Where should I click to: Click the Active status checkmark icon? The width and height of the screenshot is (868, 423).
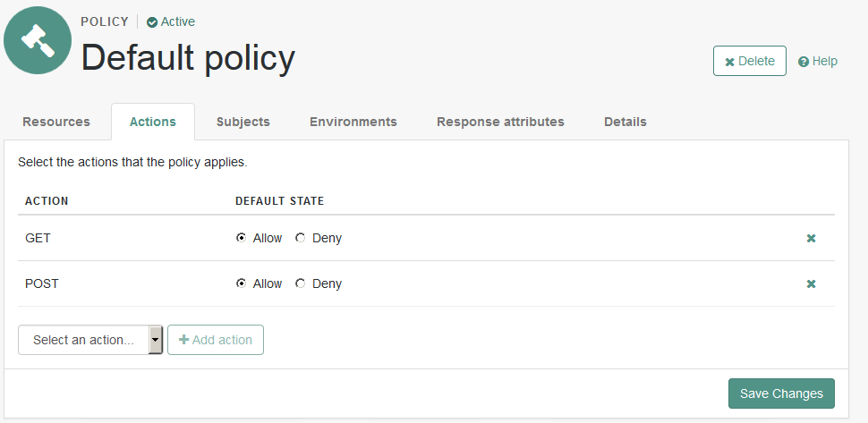(152, 22)
